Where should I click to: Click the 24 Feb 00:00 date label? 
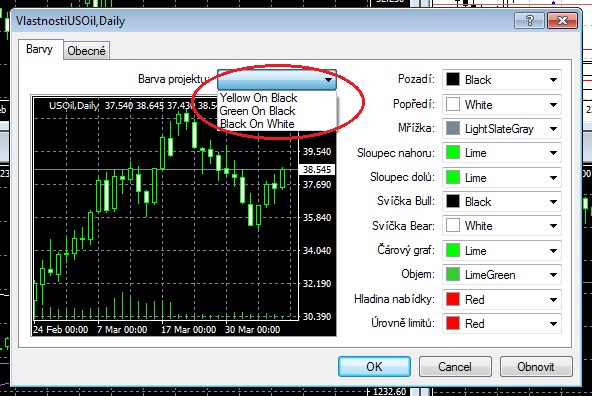pyautogui.click(x=60, y=330)
